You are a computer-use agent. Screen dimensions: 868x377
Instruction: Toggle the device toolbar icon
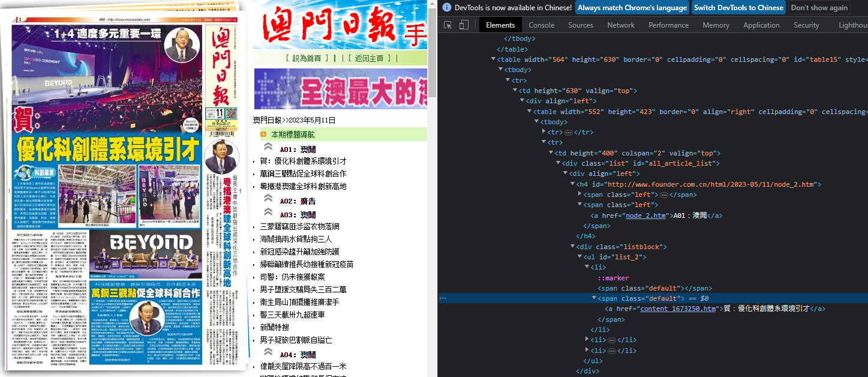tap(464, 25)
